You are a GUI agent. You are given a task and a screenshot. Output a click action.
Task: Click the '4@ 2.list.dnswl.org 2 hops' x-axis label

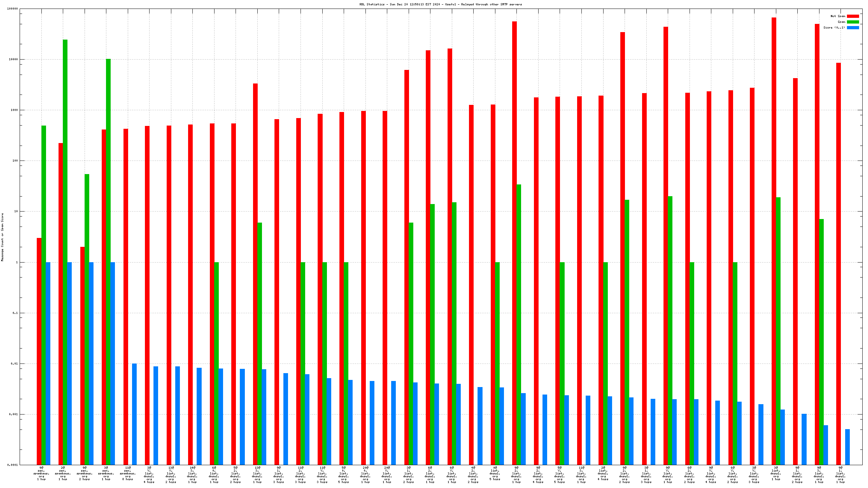(x=473, y=475)
